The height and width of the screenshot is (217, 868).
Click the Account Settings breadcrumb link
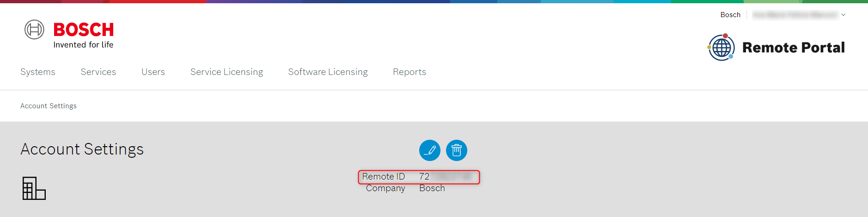point(49,106)
